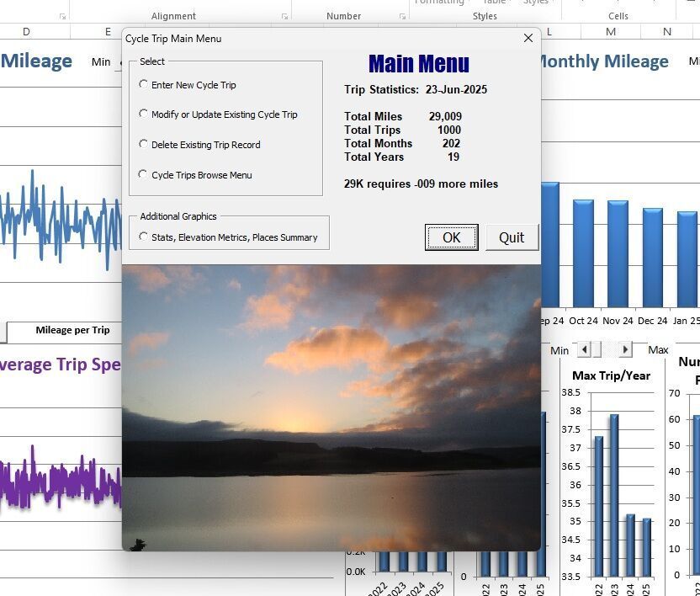Click the sunset photo in the dialog
This screenshot has width=700, height=596.
pyautogui.click(x=331, y=407)
